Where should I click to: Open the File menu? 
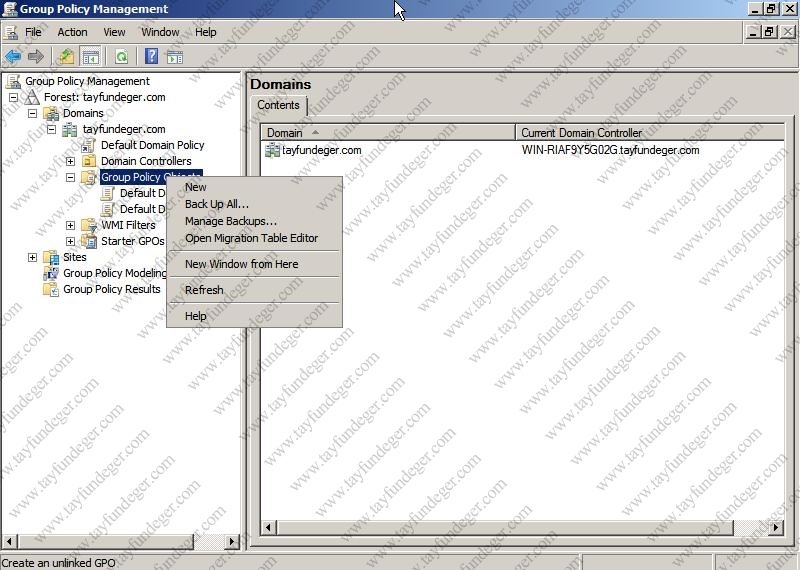click(x=33, y=32)
